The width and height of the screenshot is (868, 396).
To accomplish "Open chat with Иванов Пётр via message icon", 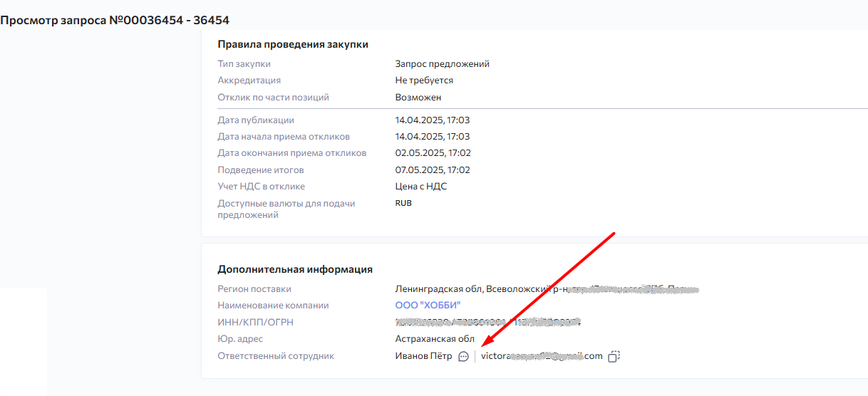I will [463, 356].
